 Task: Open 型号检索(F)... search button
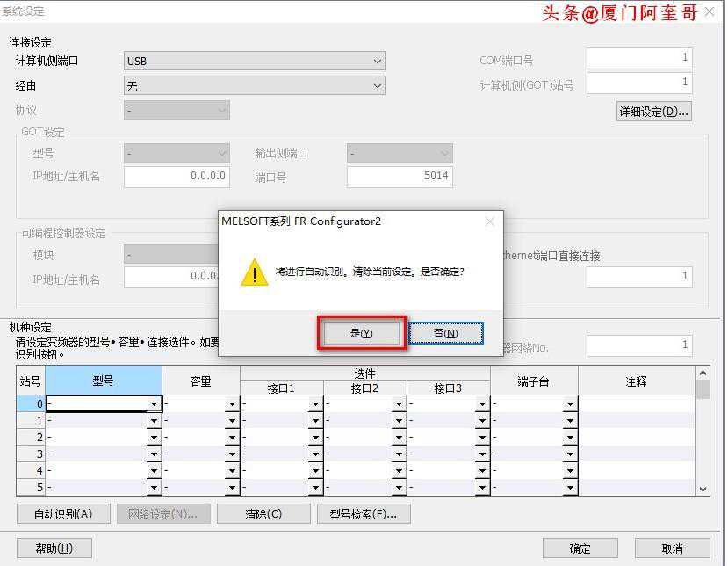pos(363,514)
